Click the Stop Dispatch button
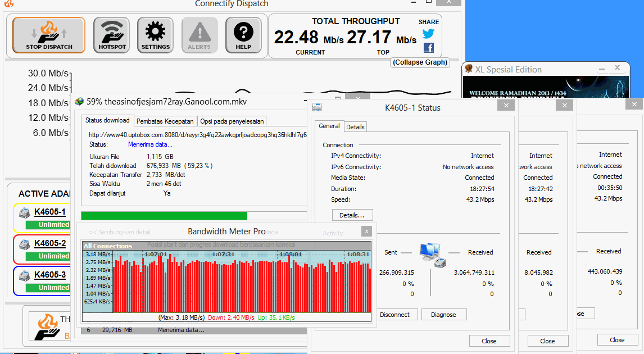This screenshot has width=644, height=354. click(49, 35)
